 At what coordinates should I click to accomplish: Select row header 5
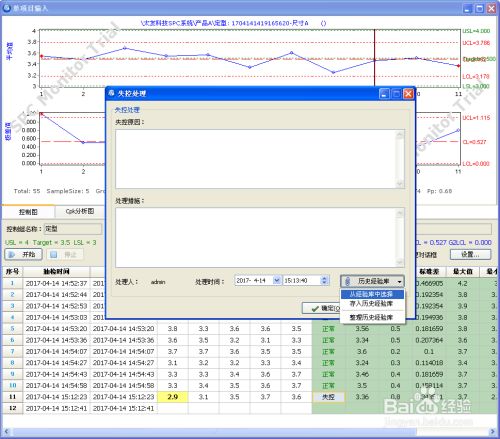(13, 329)
